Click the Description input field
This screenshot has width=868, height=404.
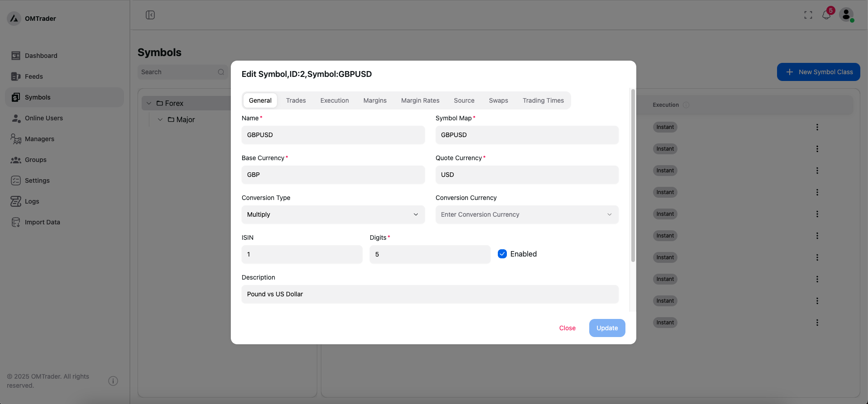[x=429, y=294]
